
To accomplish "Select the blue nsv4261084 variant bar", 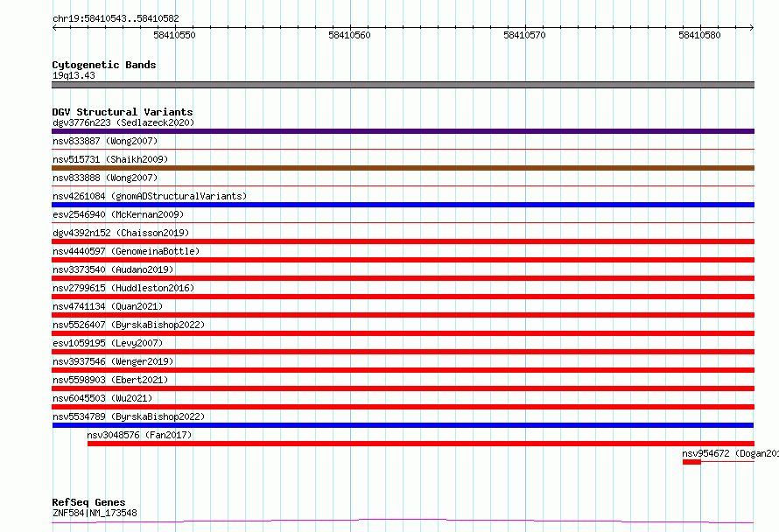I will tap(403, 205).
